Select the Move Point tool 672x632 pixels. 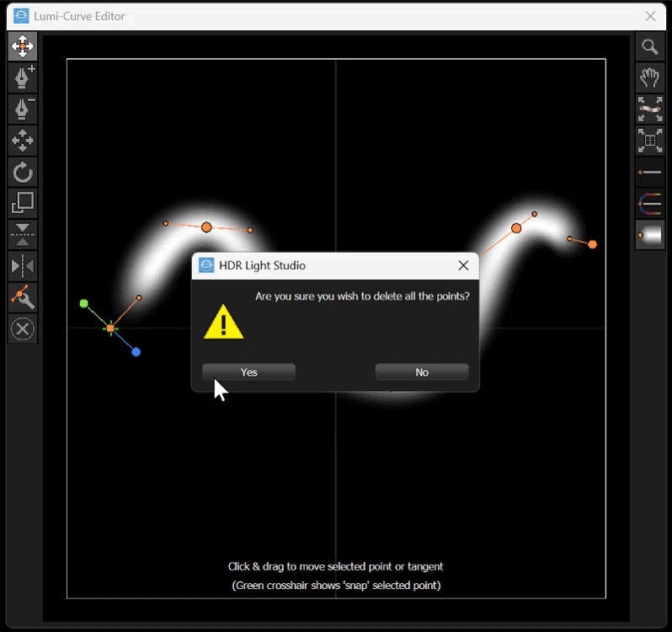tap(23, 46)
